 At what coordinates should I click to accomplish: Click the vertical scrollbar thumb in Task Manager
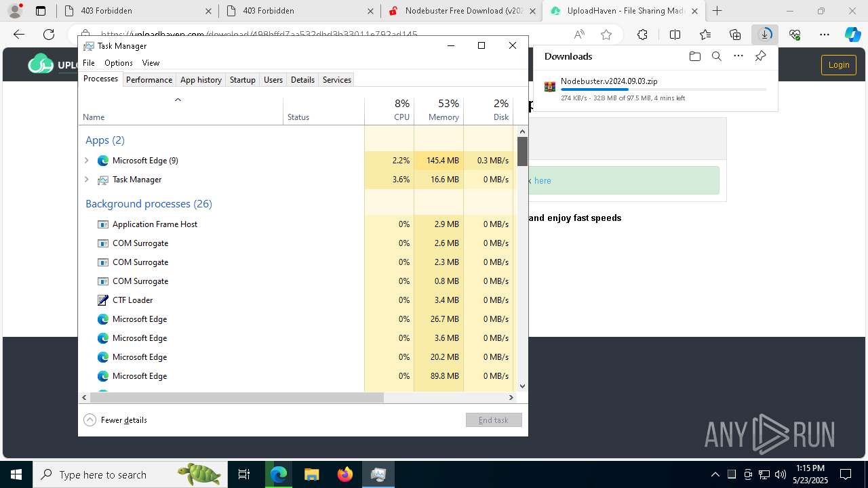coord(522,152)
